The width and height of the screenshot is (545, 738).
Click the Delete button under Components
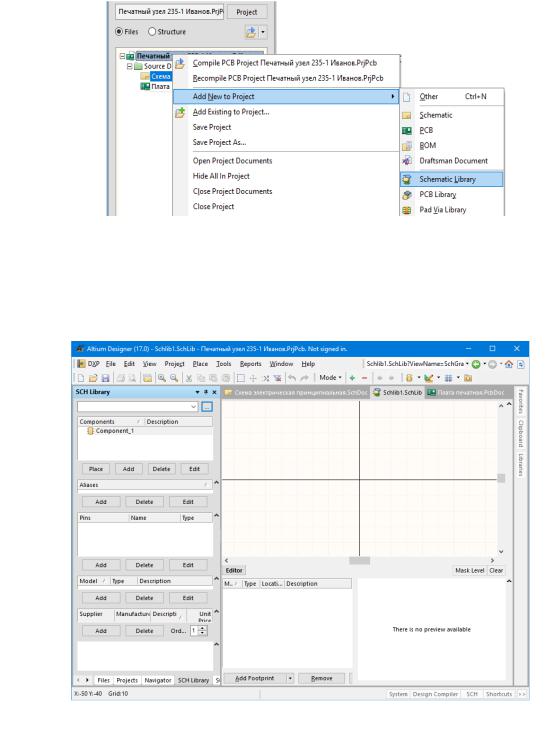pyautogui.click(x=161, y=469)
